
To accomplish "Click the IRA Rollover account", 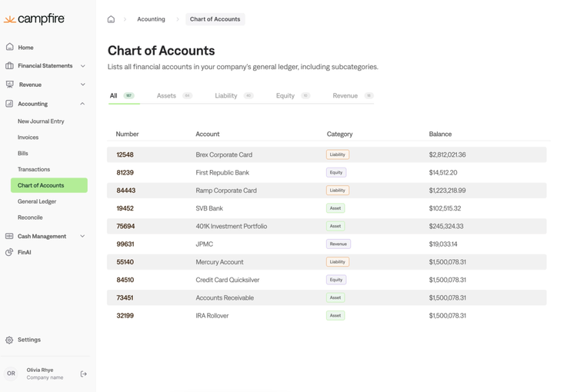I will click(212, 316).
